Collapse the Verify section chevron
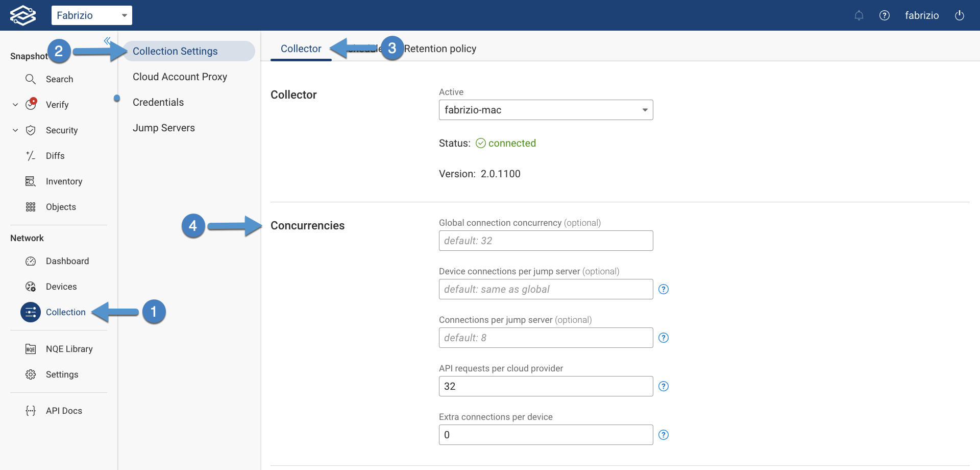980x470 pixels. [x=14, y=104]
